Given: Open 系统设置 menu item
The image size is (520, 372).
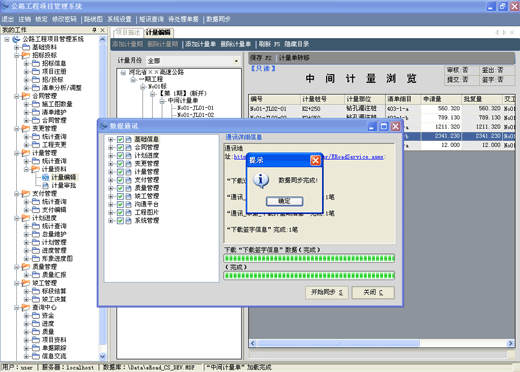Looking at the screenshot, I should 119,19.
